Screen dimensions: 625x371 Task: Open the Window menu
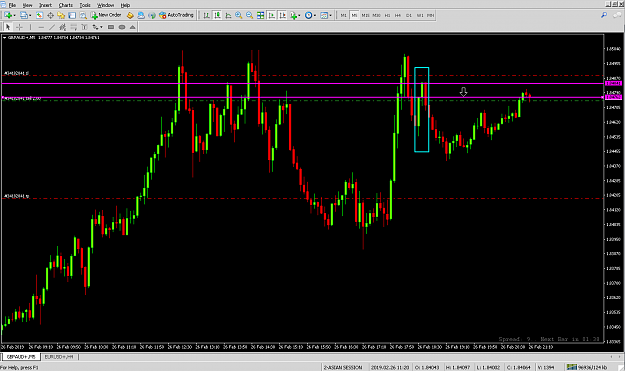[x=106, y=5]
